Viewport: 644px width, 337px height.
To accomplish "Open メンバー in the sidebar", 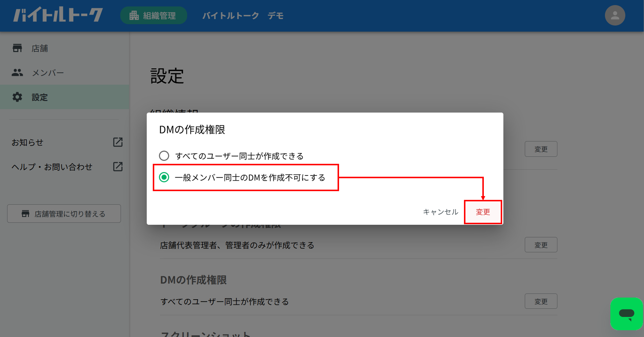I will (64, 73).
